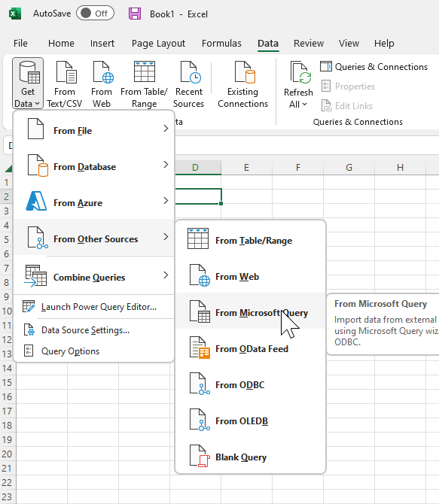
Task: Click the Launch Power Query Editor icon
Action: tap(29, 306)
